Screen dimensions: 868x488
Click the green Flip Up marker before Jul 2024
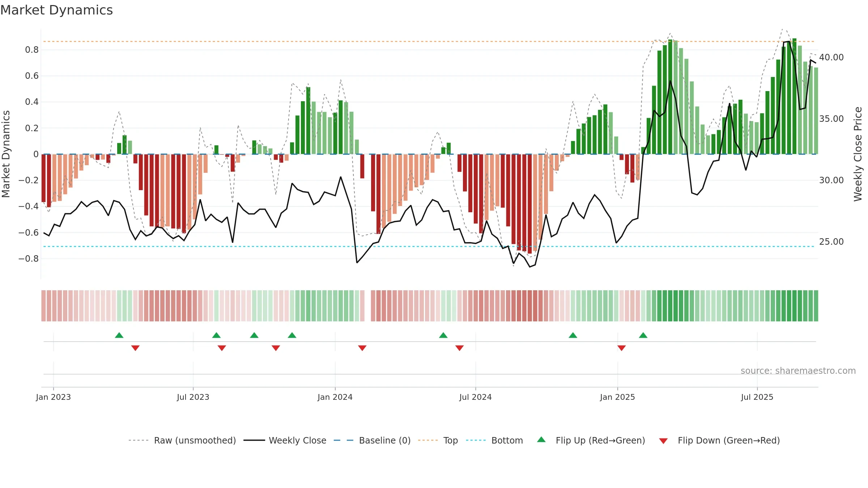[443, 335]
